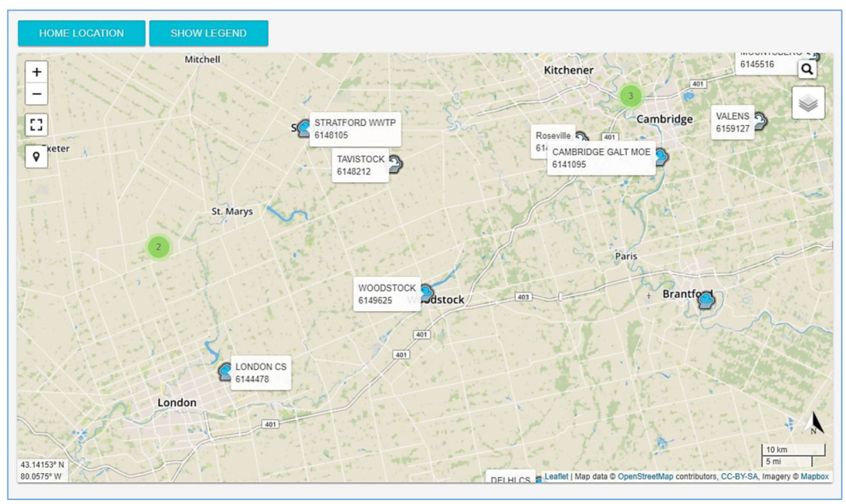Open the map search magnifier

(807, 69)
